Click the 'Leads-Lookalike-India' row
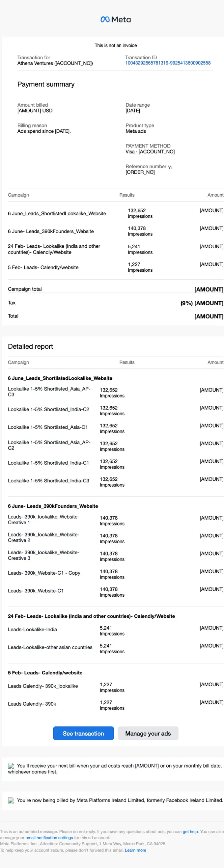The width and height of the screenshot is (224, 868). pyautogui.click(x=116, y=630)
